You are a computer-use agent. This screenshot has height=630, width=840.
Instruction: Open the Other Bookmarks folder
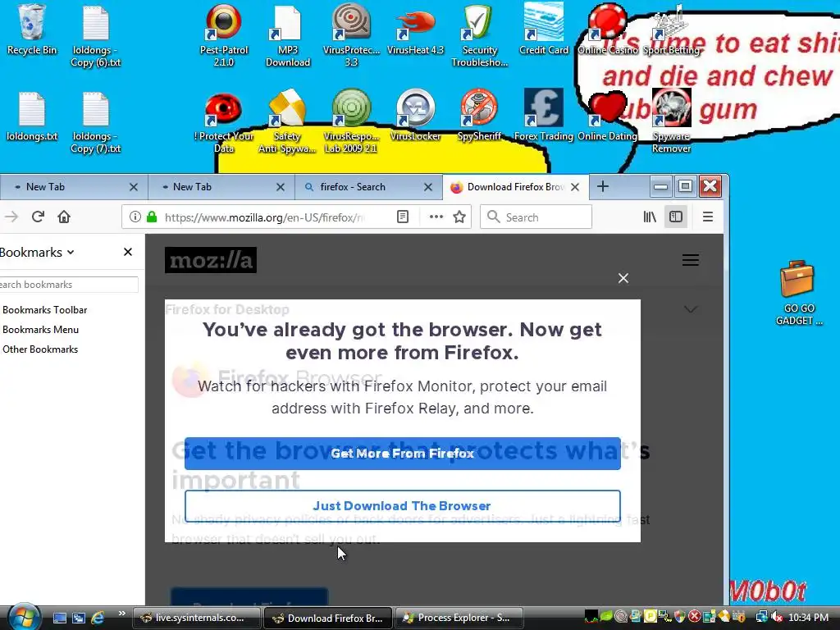40,349
